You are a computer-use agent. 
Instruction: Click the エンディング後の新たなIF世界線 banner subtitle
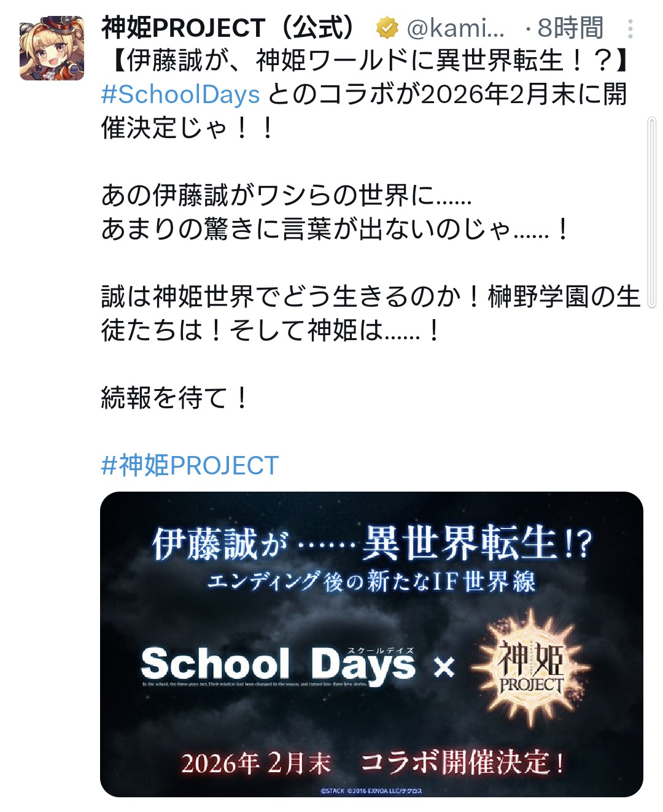[371, 581]
